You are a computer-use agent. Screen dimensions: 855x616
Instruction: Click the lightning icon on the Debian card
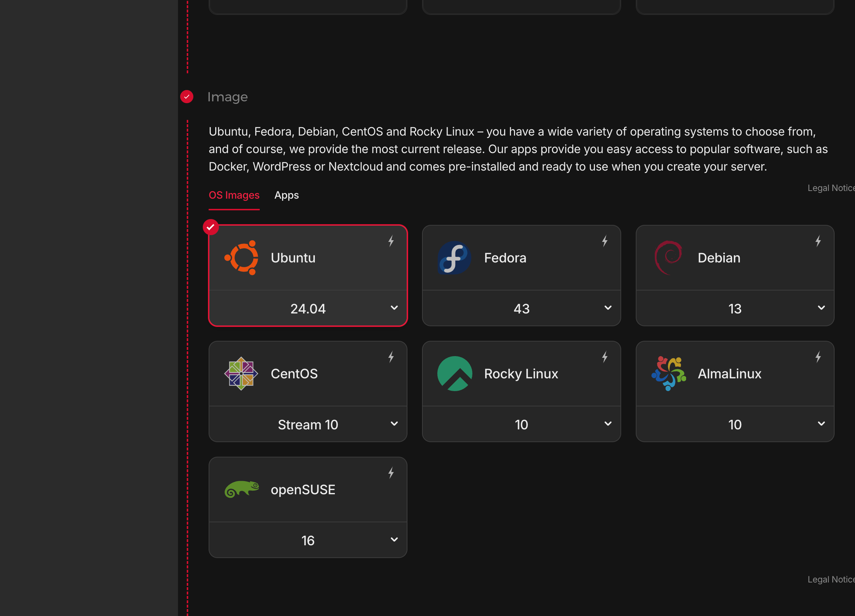pos(819,241)
